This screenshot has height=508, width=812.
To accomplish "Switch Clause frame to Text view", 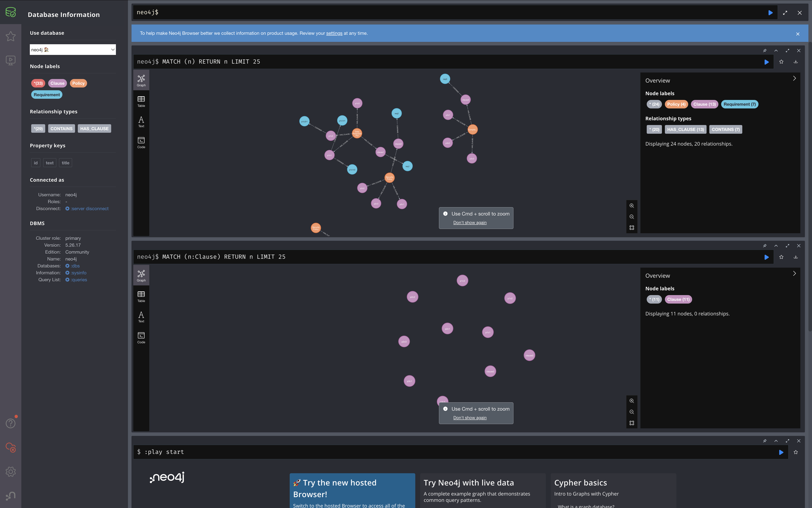I will (141, 317).
